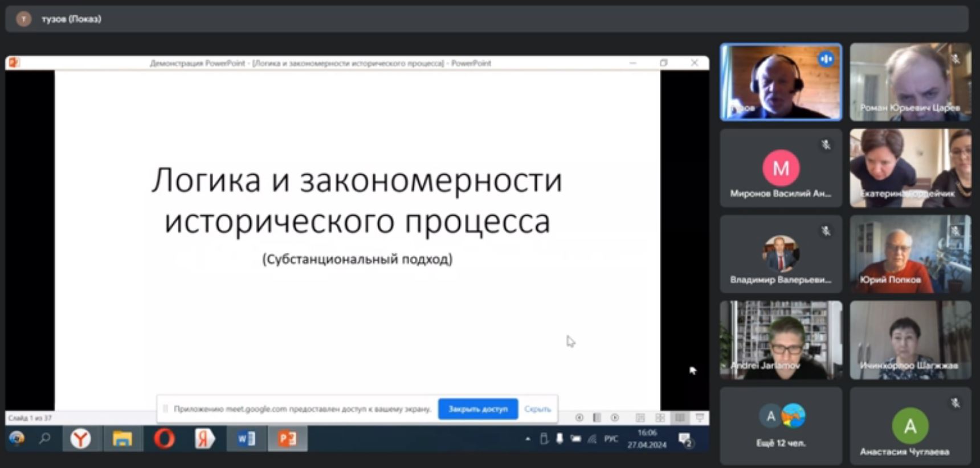Click the 'Скрыть' link in sharing bar
The width and height of the screenshot is (980, 468).
[x=537, y=409]
